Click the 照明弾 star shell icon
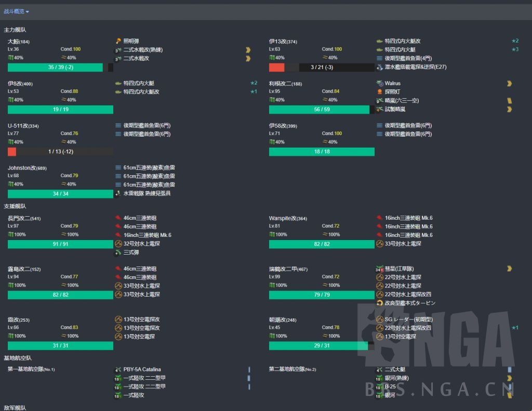 (118, 40)
